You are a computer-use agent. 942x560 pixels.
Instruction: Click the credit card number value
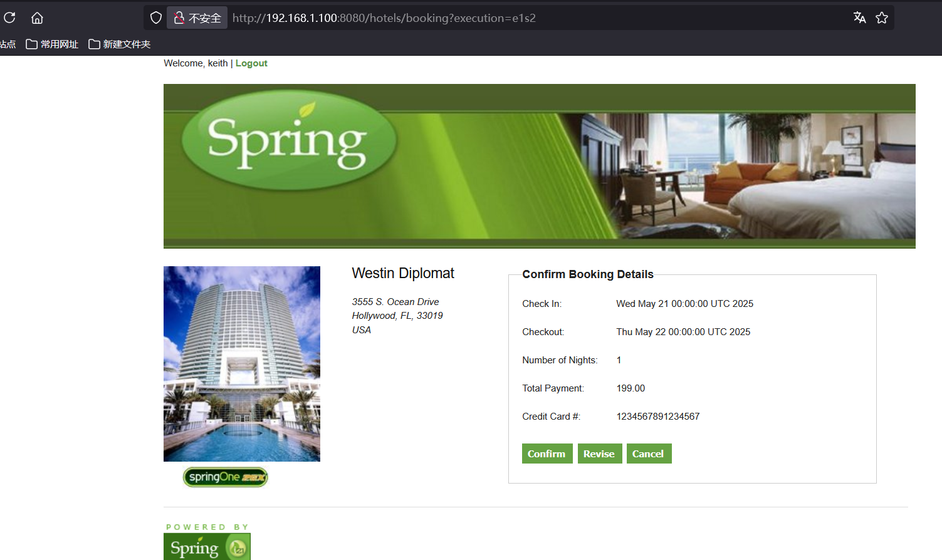click(657, 417)
